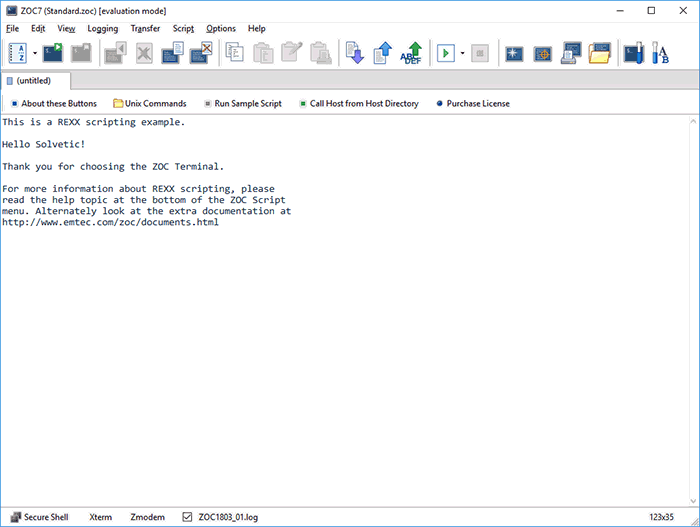
Task: Click the About these Buttons button
Action: tap(54, 104)
